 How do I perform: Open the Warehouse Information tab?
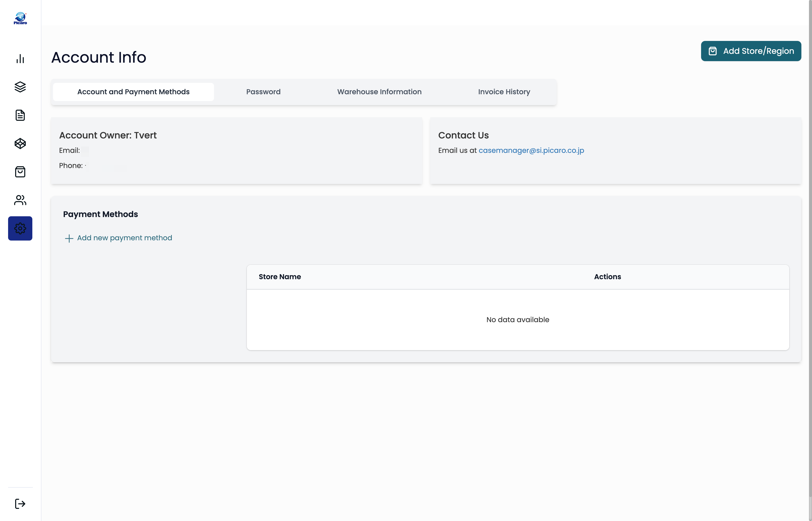coord(379,92)
